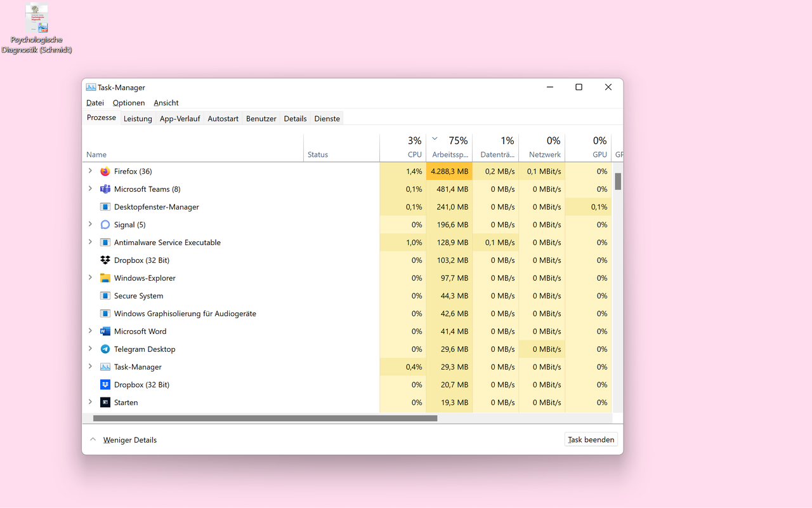Open the Optionen menu

pyautogui.click(x=129, y=103)
